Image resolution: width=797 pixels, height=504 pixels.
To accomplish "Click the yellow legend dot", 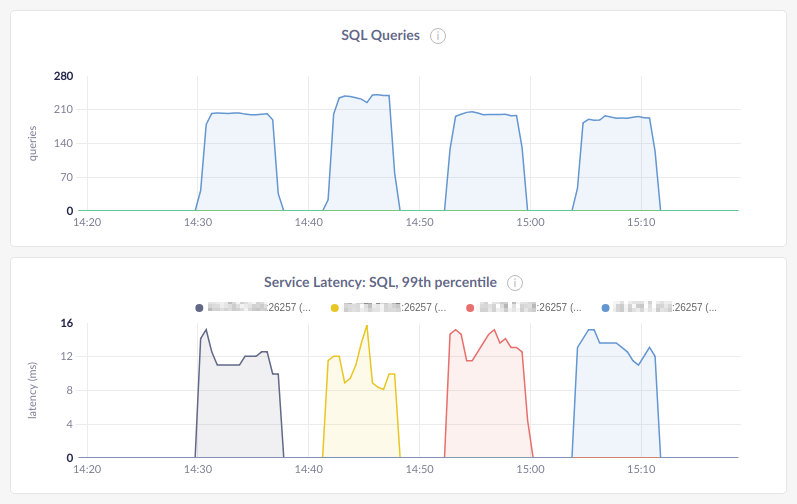I will (x=334, y=309).
